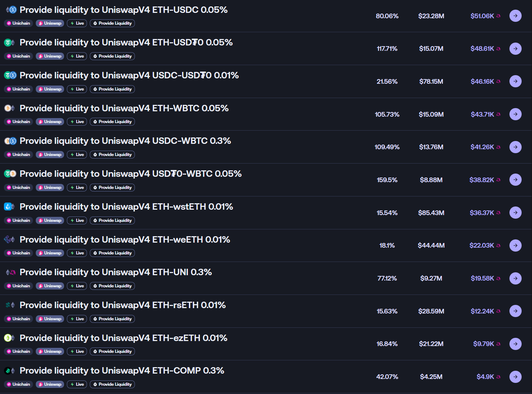Click Uniswap tag on USDC-WBTC 0.3% row
This screenshot has height=394, width=532.
point(50,155)
